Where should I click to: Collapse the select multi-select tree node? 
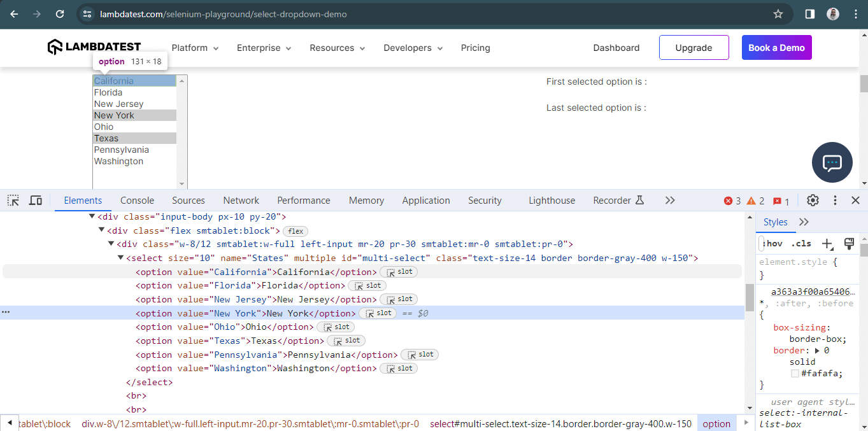[x=121, y=258]
